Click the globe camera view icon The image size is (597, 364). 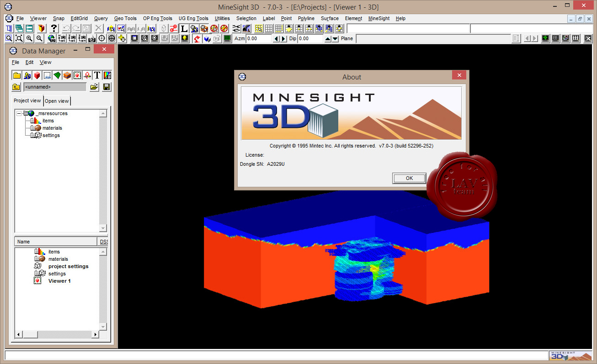tap(52, 38)
